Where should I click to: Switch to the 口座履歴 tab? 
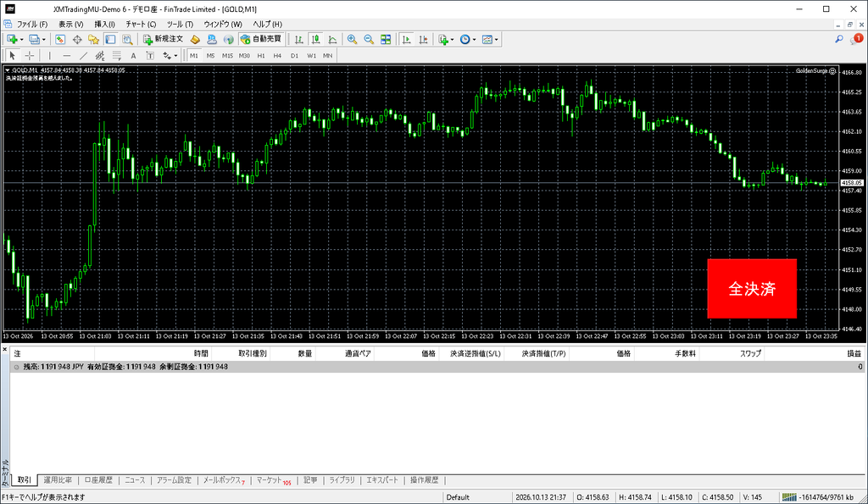(x=98, y=480)
